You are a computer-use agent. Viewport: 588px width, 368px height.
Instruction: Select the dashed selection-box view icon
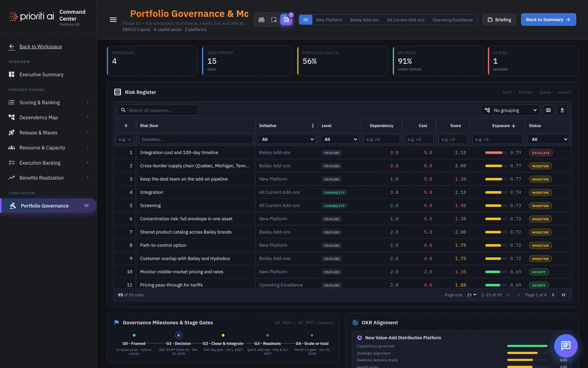tap(274, 20)
